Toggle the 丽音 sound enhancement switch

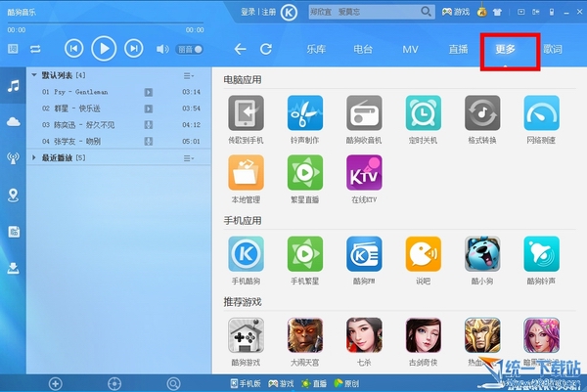pos(190,49)
